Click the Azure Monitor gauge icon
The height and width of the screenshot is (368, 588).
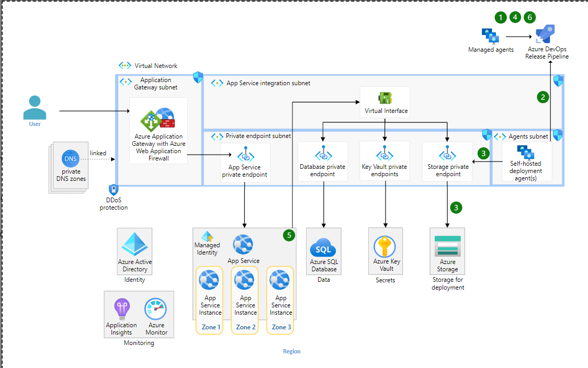(155, 309)
